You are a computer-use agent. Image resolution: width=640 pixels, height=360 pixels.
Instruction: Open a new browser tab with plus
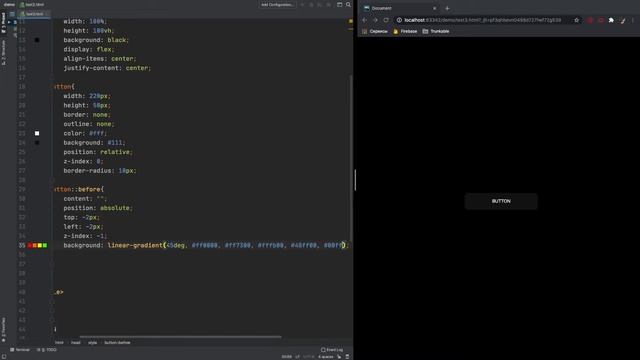(x=447, y=8)
